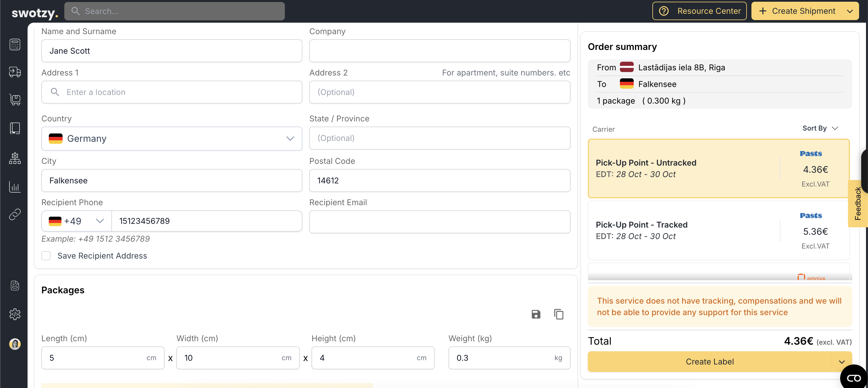868x388 pixels.
Task: Open the address book icon in sidebar
Action: coord(15,128)
